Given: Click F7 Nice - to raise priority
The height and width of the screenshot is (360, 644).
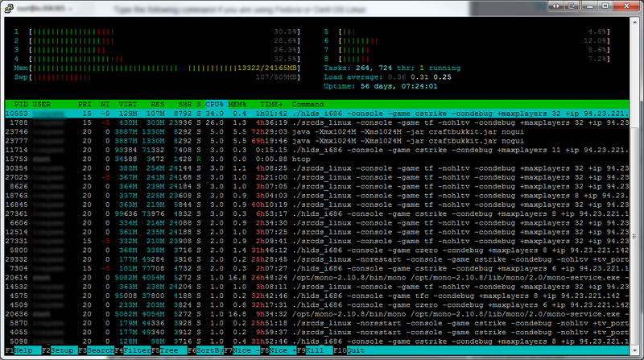Looking at the screenshot, I should [242, 350].
